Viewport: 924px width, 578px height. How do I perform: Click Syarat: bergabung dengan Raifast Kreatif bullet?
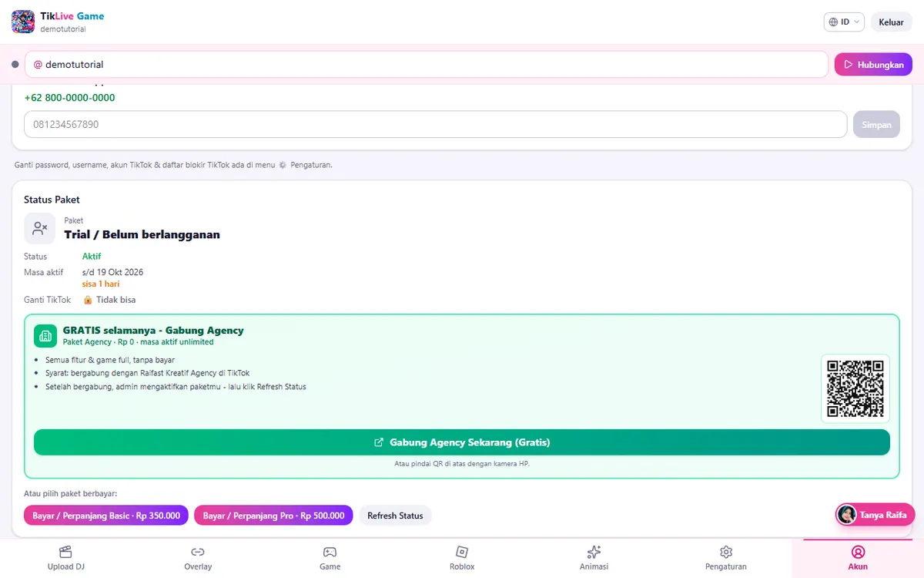[x=148, y=373]
